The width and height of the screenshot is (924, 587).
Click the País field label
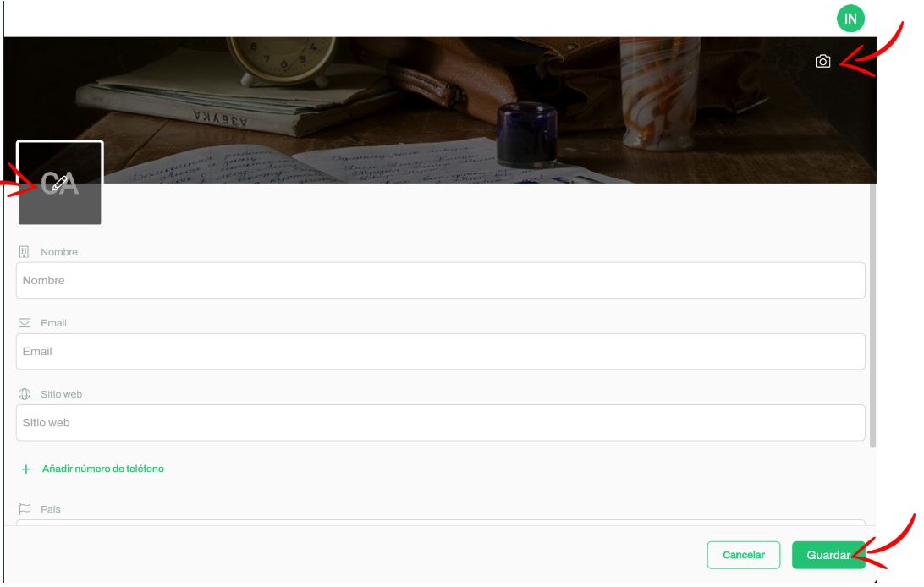click(x=51, y=509)
